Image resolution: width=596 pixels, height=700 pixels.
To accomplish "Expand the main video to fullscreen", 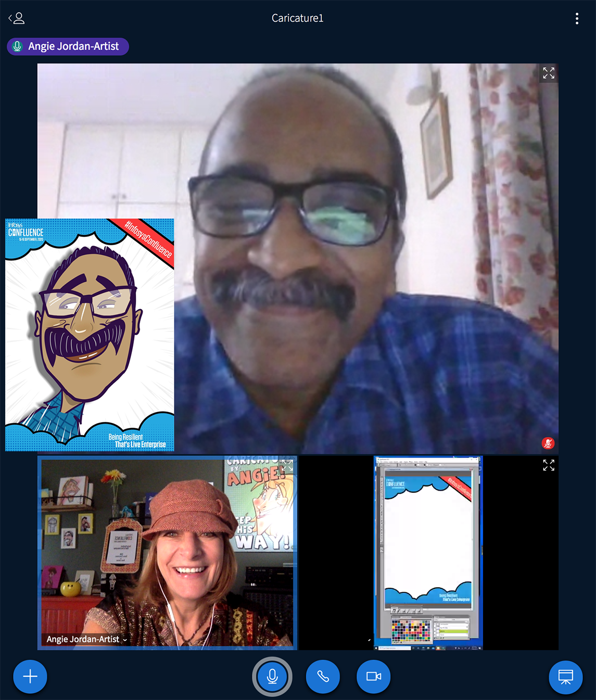I will coord(548,73).
